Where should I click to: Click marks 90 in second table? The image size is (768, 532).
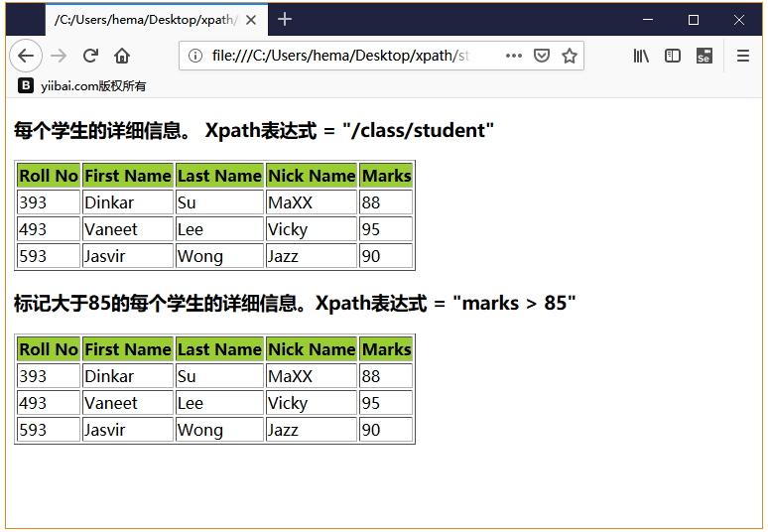pyautogui.click(x=386, y=430)
